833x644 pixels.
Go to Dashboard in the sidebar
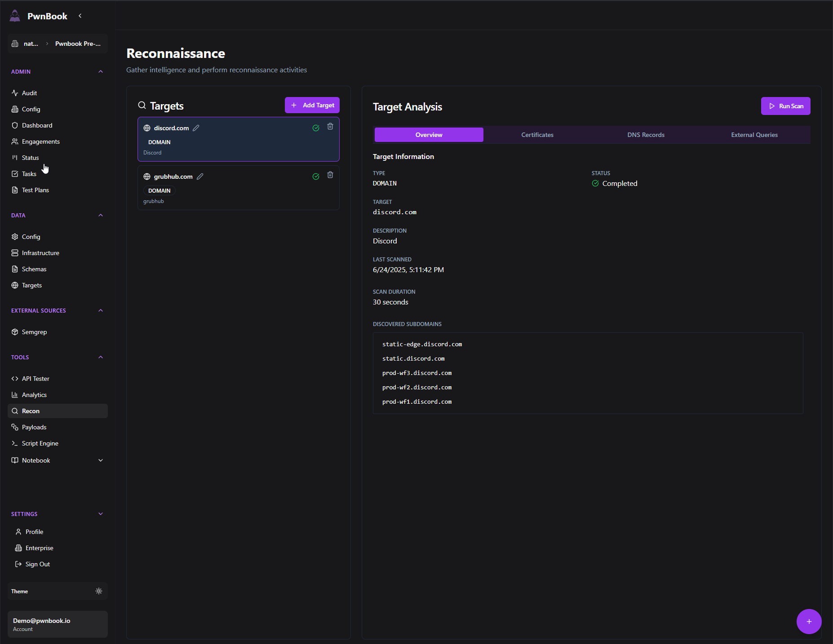(x=58, y=125)
